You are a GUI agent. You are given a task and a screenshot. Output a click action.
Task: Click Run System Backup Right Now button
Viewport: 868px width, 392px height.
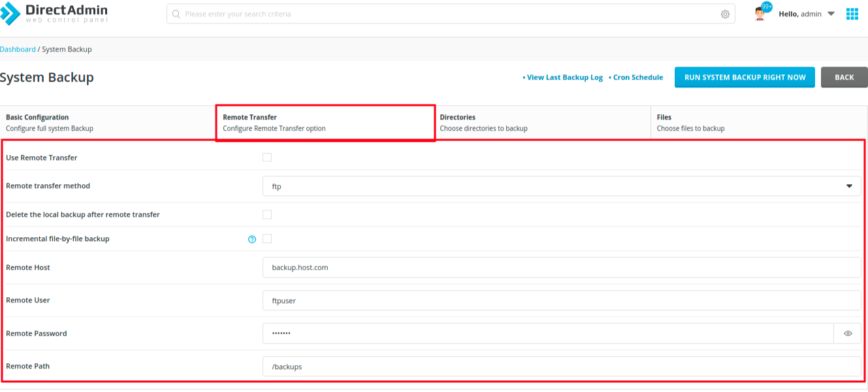[745, 77]
